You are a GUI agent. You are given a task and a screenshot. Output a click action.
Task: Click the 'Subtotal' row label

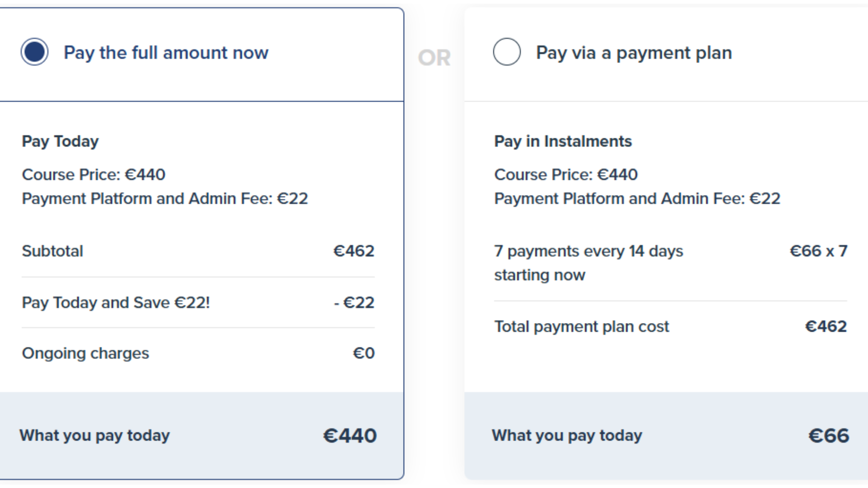52,251
